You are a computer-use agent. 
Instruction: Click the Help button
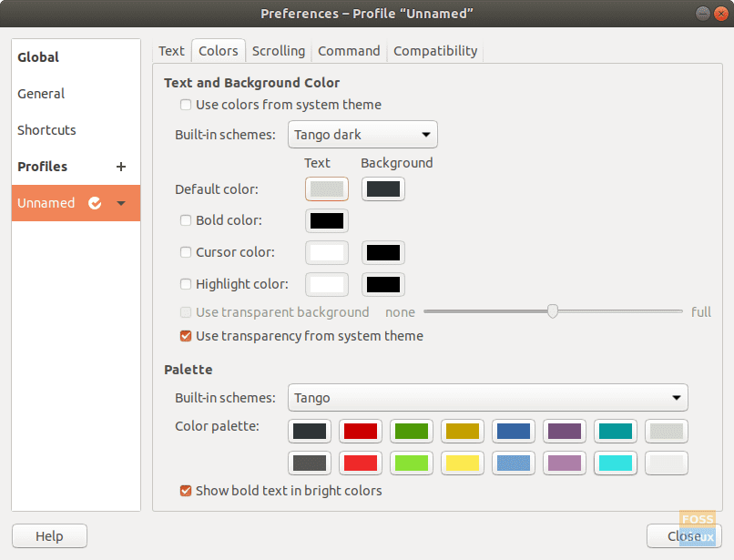click(49, 535)
